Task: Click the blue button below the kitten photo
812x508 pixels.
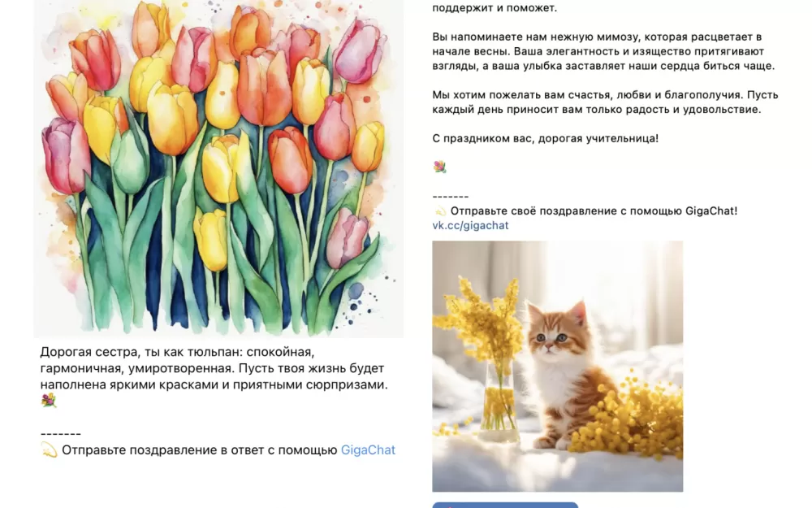Action: click(x=505, y=505)
